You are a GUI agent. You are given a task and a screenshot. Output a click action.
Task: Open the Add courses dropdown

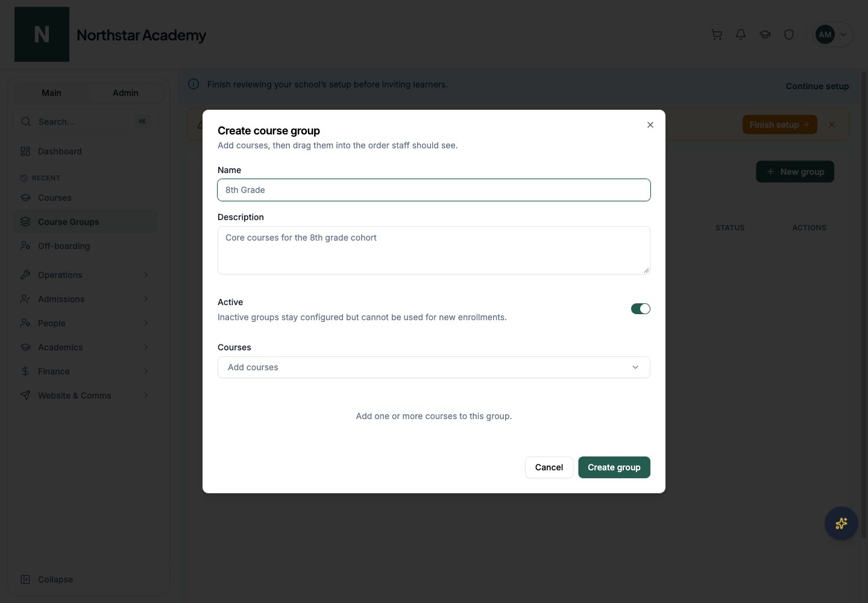[434, 367]
